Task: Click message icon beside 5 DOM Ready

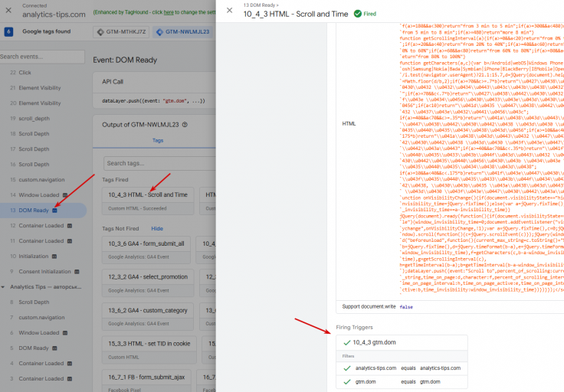Action: point(54,348)
